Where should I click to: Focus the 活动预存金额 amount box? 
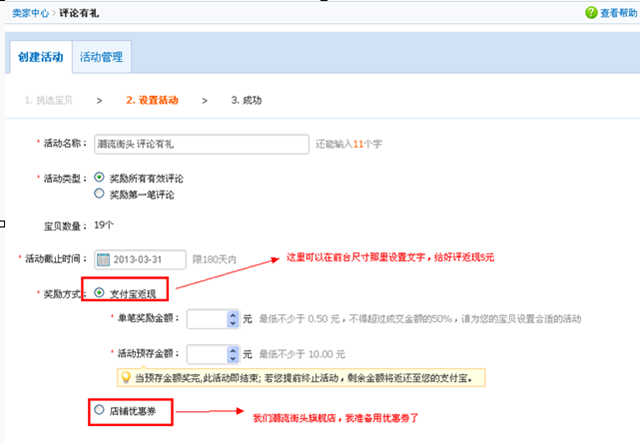[x=207, y=353]
